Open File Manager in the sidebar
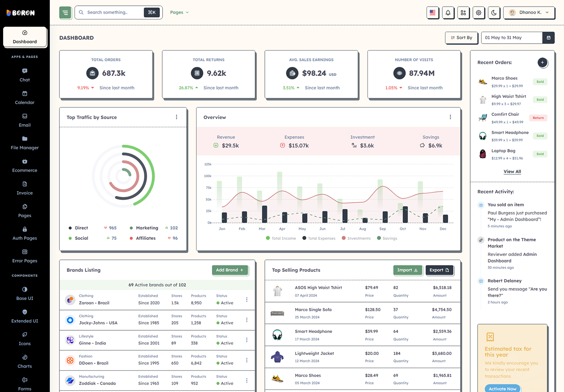Image resolution: width=564 pixels, height=392 pixels. (25, 143)
